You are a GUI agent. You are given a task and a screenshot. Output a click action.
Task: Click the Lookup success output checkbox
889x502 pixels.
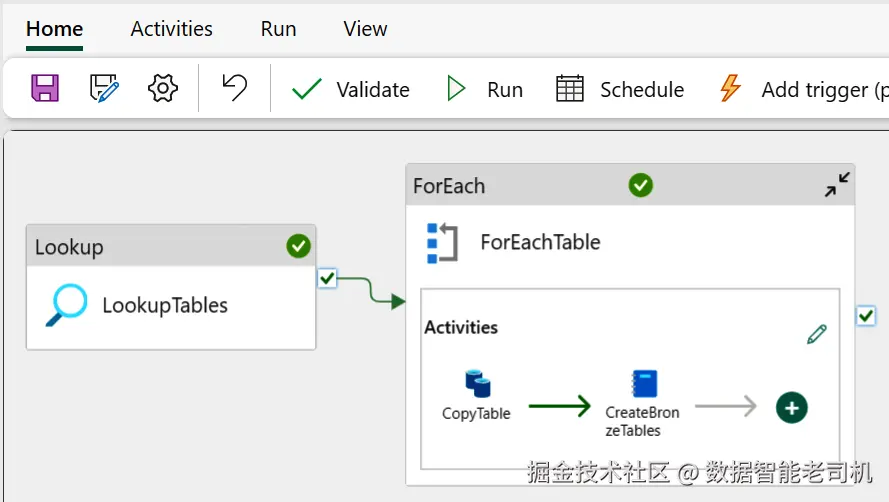(x=327, y=277)
